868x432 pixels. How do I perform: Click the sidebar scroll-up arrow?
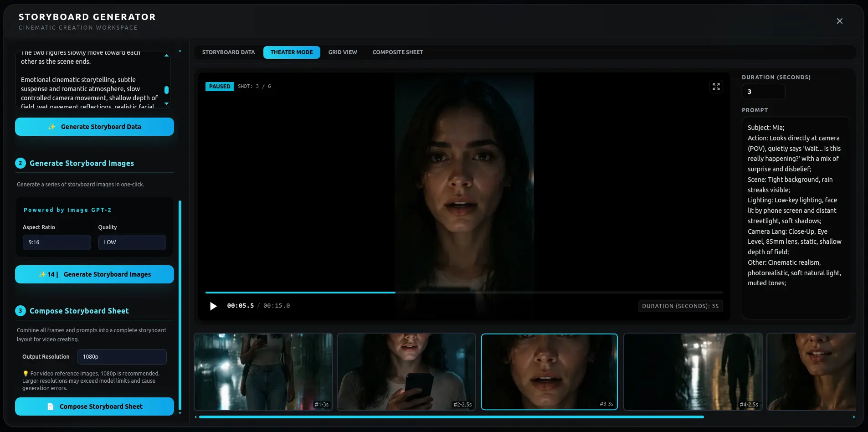(180, 51)
